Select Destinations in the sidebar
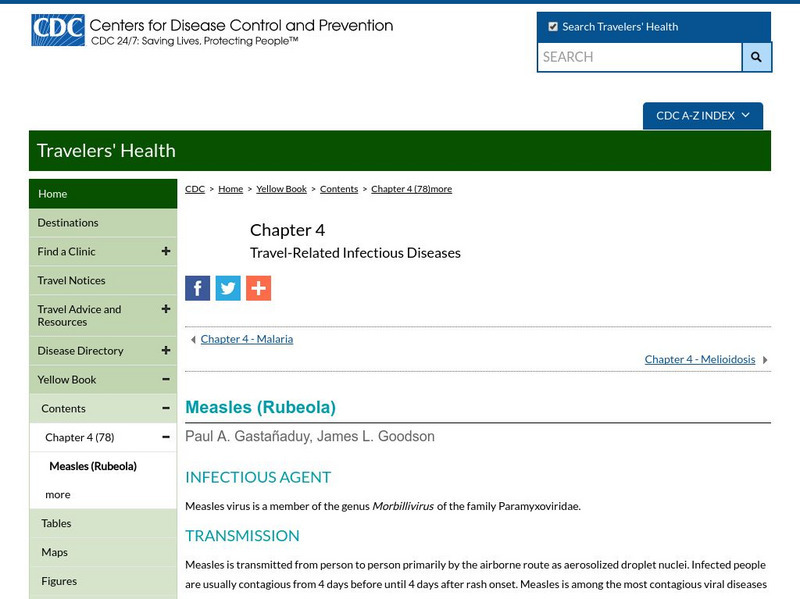This screenshot has width=800, height=599. pos(70,222)
